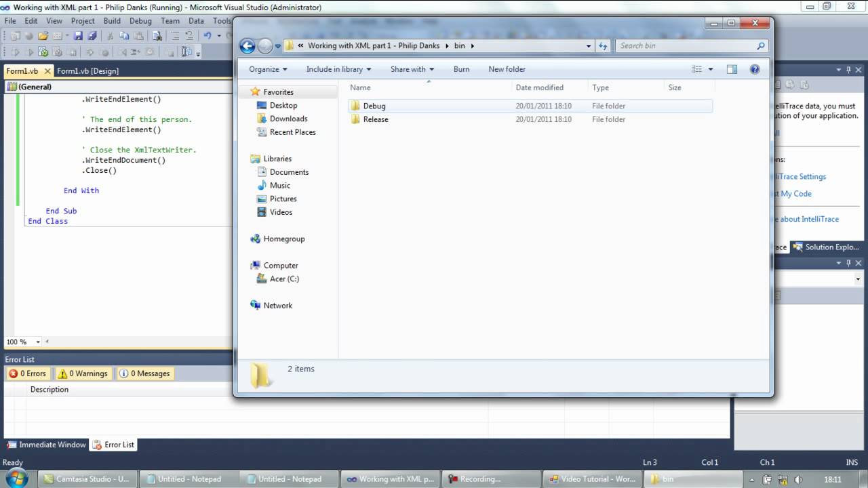
Task: Open Include in library dropdown
Action: pos(338,69)
